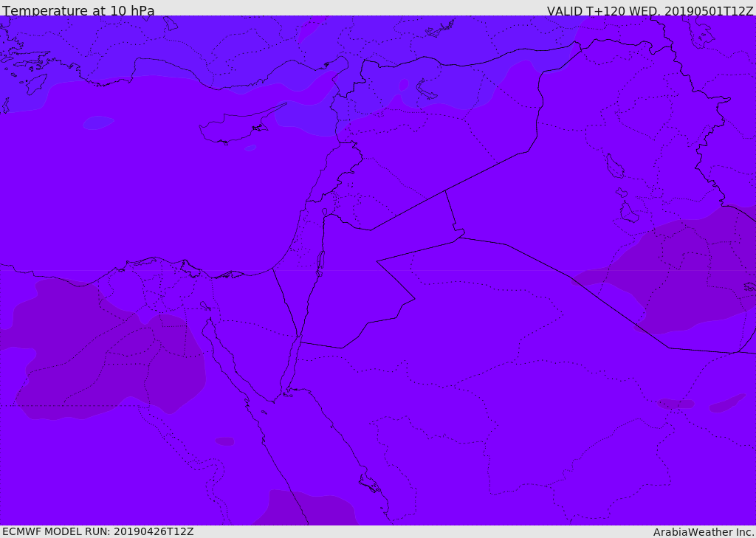The height and width of the screenshot is (538, 756).
Task: Click the ECMWF MODEL RUN text
Action: (x=98, y=531)
